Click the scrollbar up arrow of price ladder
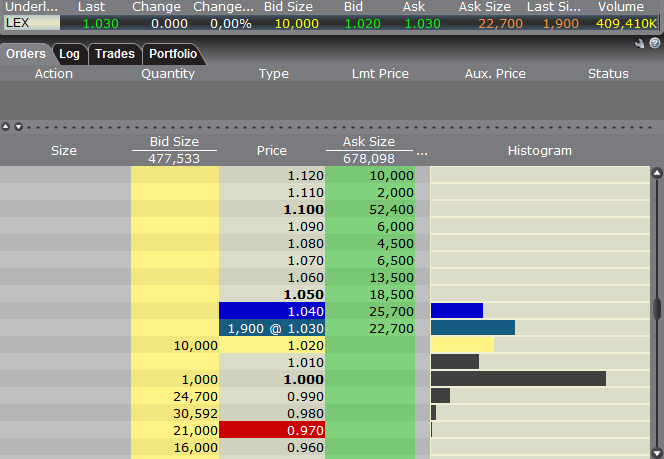This screenshot has height=459, width=664. tap(657, 173)
